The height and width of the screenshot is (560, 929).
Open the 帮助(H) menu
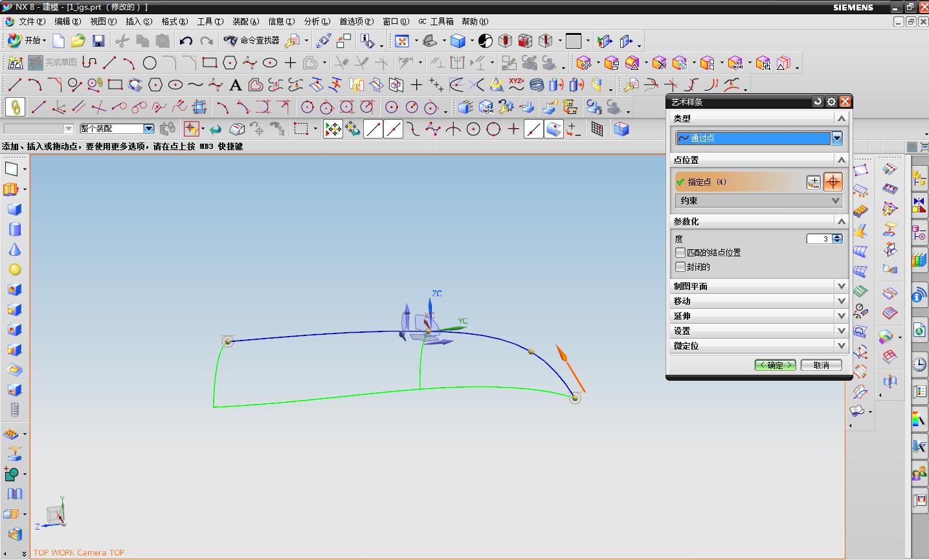(475, 21)
